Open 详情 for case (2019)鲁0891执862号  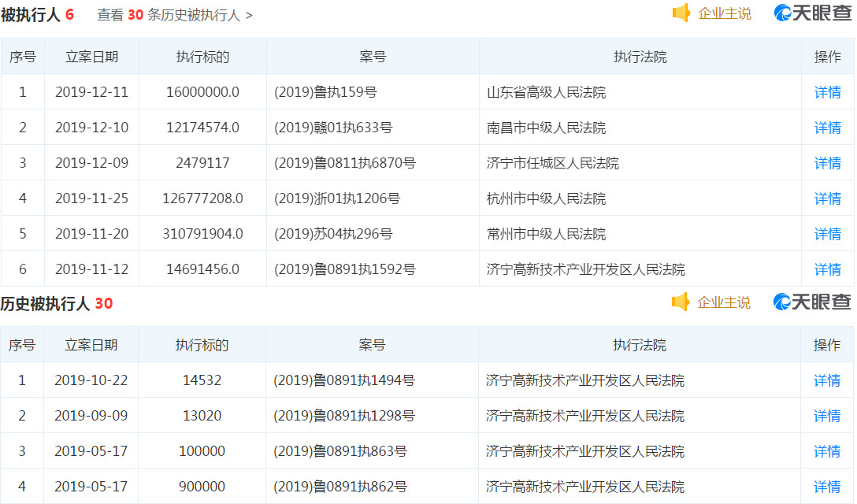827,487
